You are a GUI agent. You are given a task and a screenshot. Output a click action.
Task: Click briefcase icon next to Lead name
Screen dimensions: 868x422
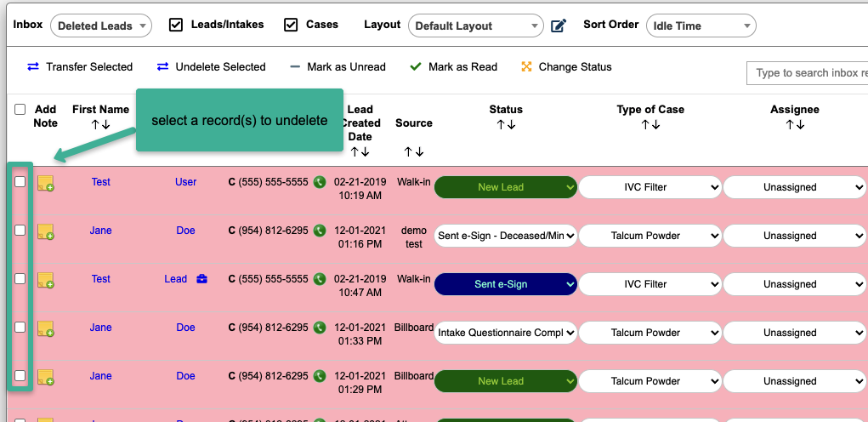(202, 279)
